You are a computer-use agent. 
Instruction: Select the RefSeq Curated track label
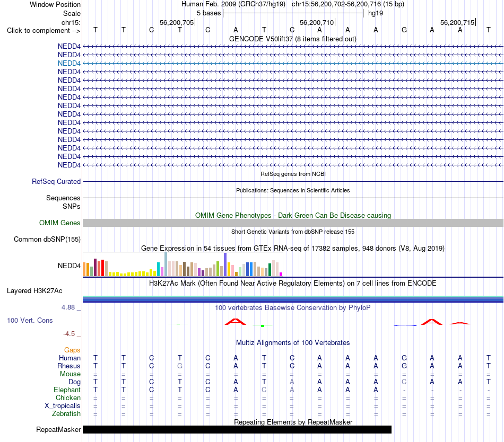(x=56, y=181)
